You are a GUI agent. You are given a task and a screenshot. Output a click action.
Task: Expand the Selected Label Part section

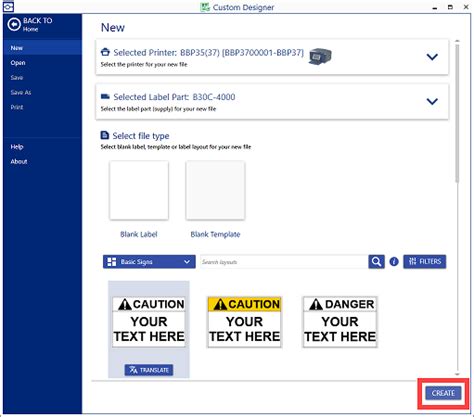pos(432,101)
